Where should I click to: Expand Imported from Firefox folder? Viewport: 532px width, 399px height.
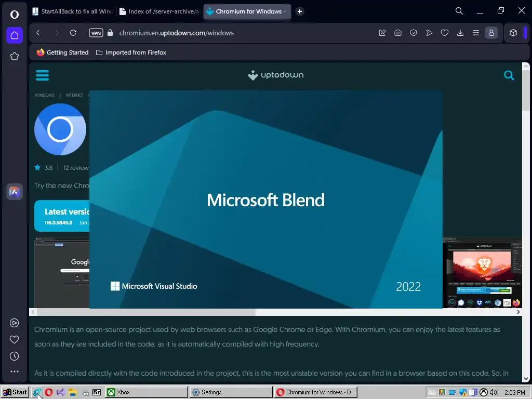coord(131,52)
